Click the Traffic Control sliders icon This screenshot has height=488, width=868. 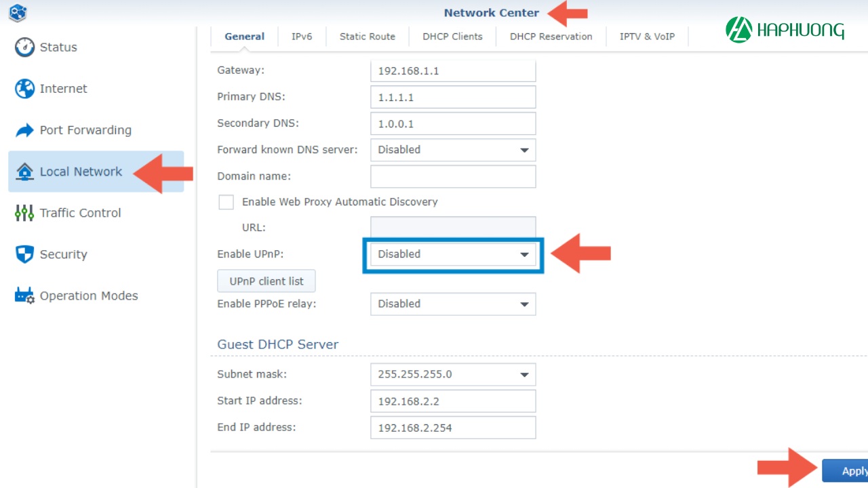24,213
